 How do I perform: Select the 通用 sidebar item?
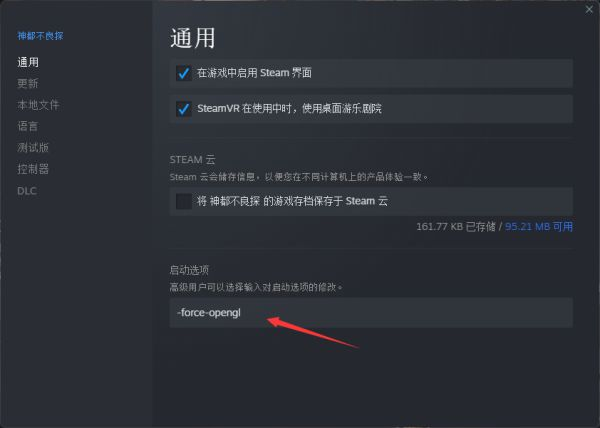click(28, 62)
